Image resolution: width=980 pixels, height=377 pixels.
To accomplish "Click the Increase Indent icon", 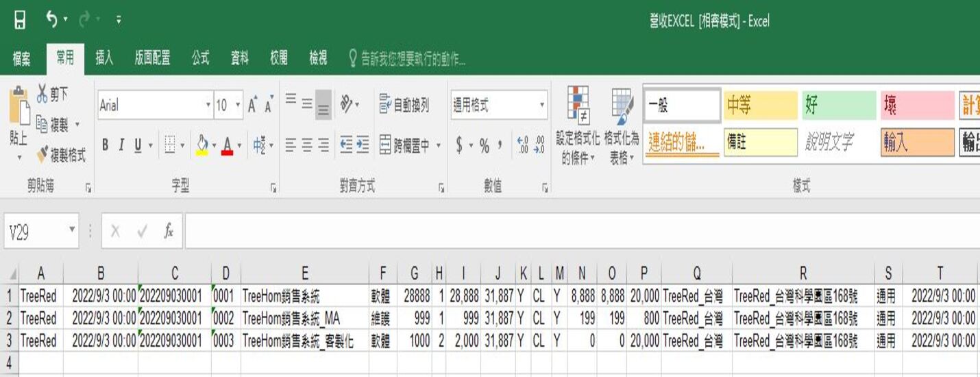I will click(x=363, y=145).
